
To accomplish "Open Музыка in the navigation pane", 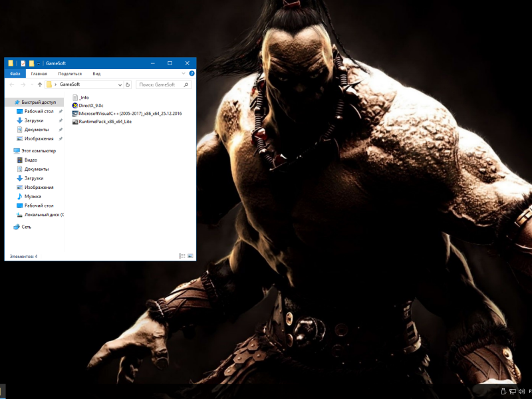I will 33,196.
